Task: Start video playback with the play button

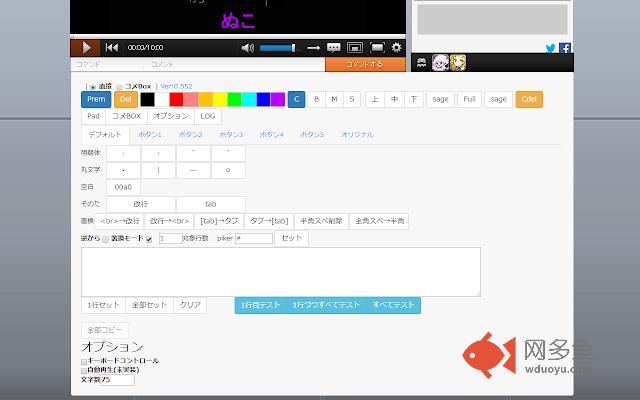Action: (86, 48)
